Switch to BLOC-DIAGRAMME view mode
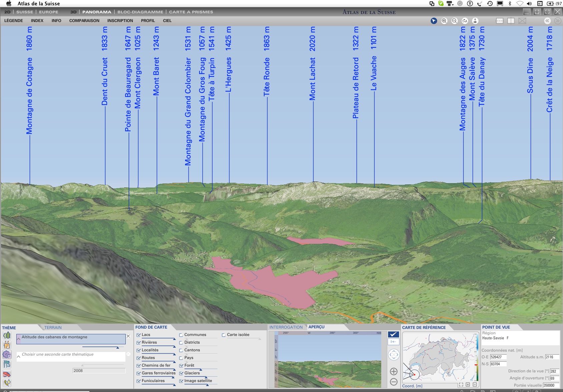The image size is (563, 392). pyautogui.click(x=140, y=12)
